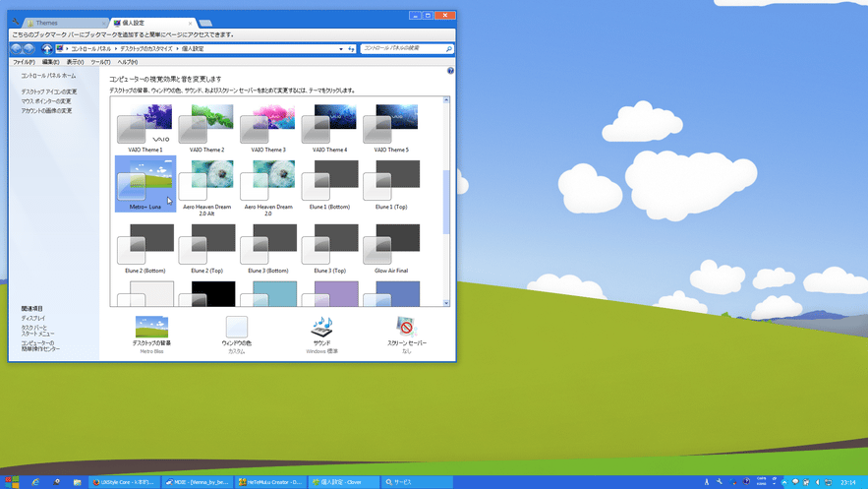Switch to MDIE taskbar window
The width and height of the screenshot is (868, 489).
198,482
